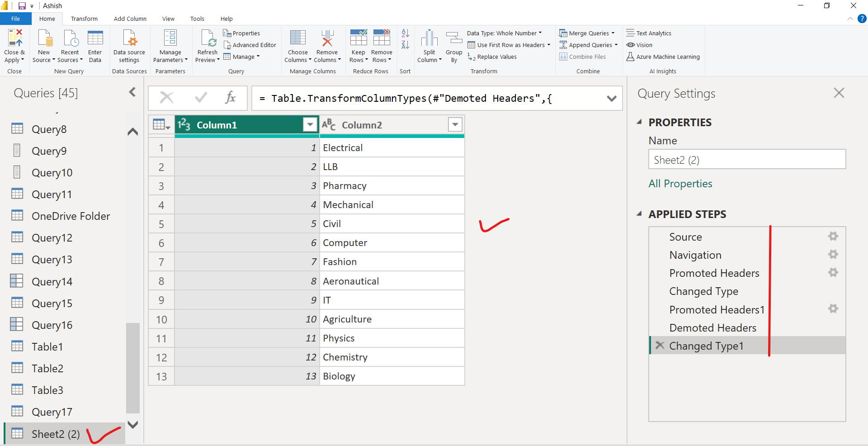
Task: Expand the formula bar
Action: [612, 98]
